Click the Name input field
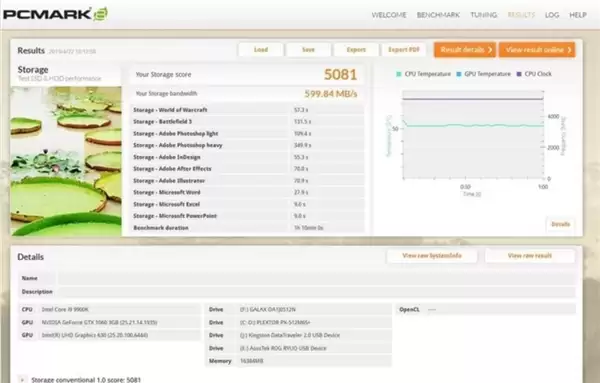600x383 pixels. point(316,278)
